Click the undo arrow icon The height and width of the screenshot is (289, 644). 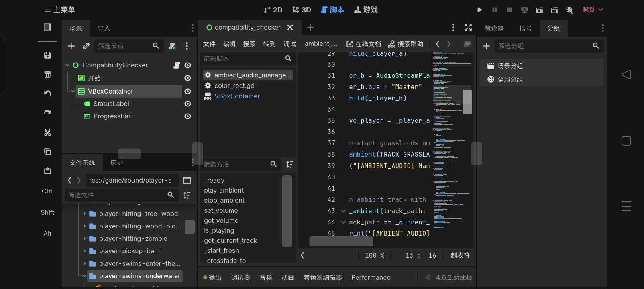coord(47,94)
